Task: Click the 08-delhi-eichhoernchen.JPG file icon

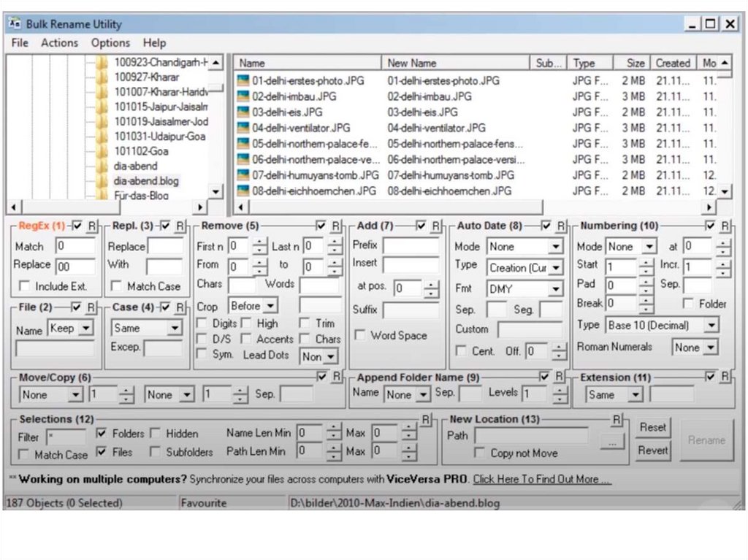Action: click(243, 191)
